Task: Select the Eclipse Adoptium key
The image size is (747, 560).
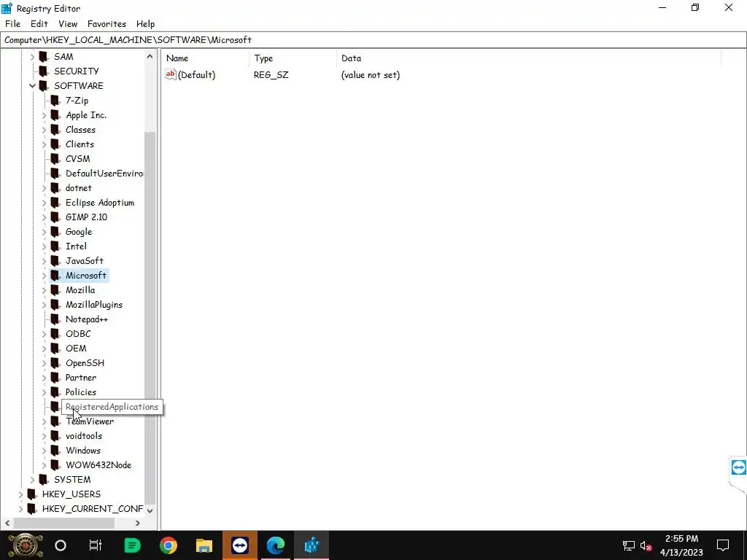Action: click(100, 203)
